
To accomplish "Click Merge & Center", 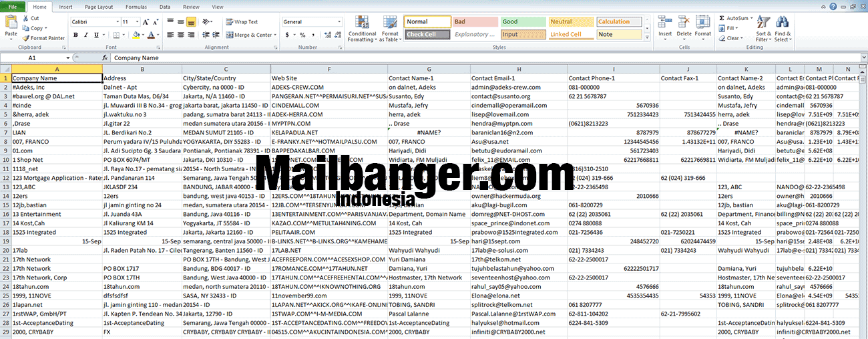I will pos(248,35).
